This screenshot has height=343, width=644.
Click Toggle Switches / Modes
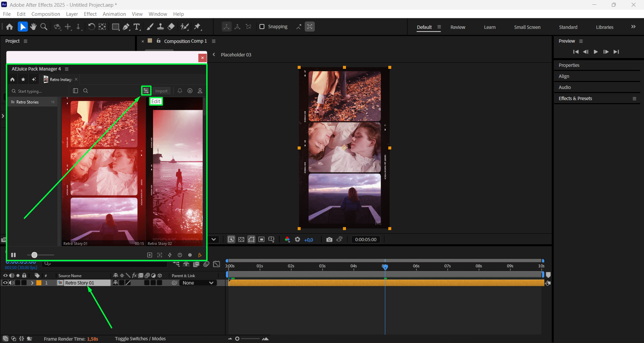pyautogui.click(x=140, y=339)
